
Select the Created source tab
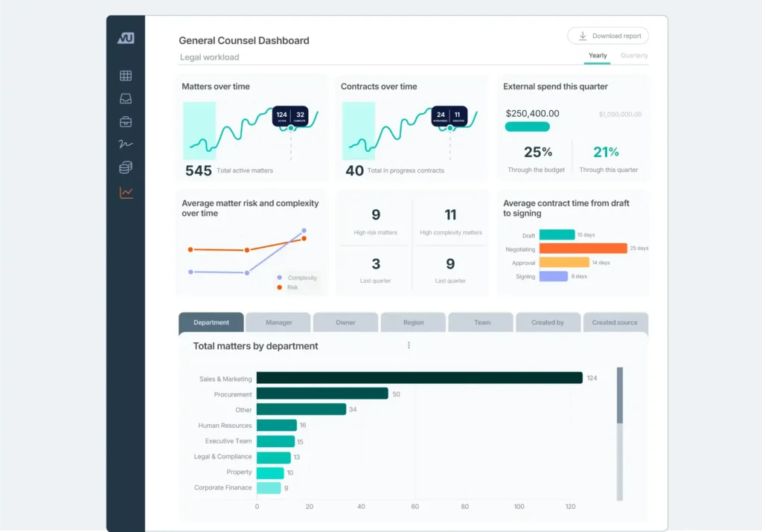point(615,322)
